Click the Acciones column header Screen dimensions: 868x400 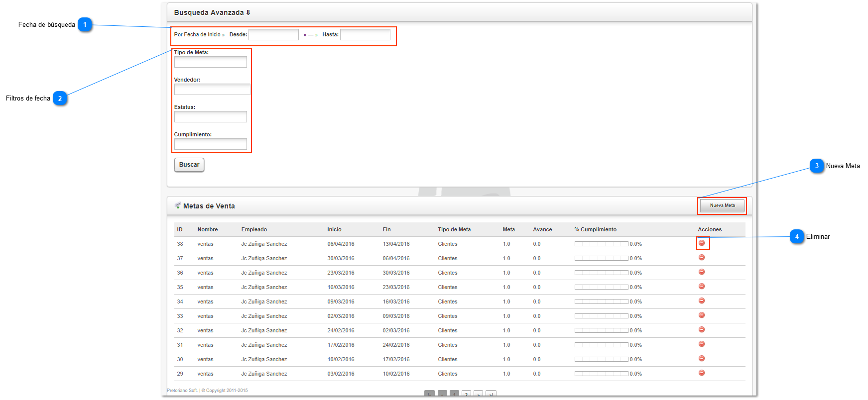(710, 229)
